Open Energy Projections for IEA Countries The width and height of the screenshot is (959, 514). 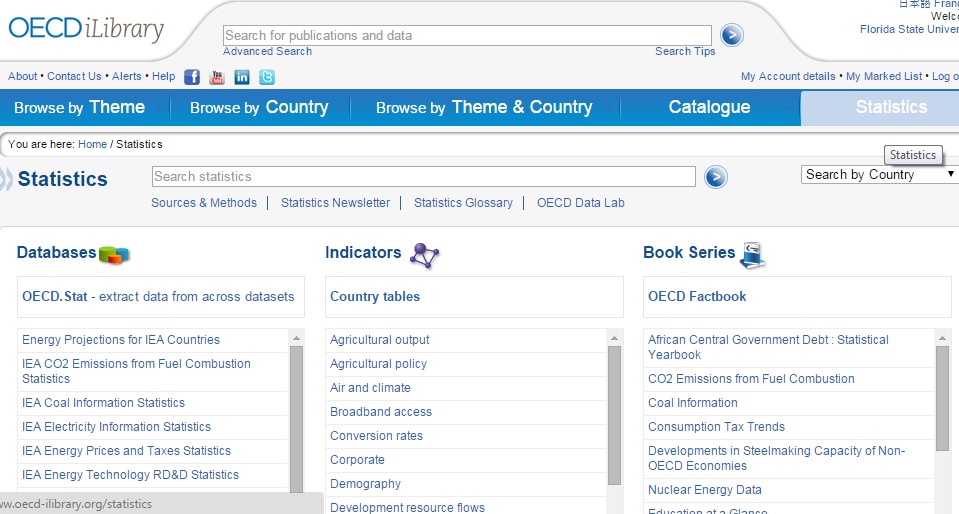coord(120,340)
